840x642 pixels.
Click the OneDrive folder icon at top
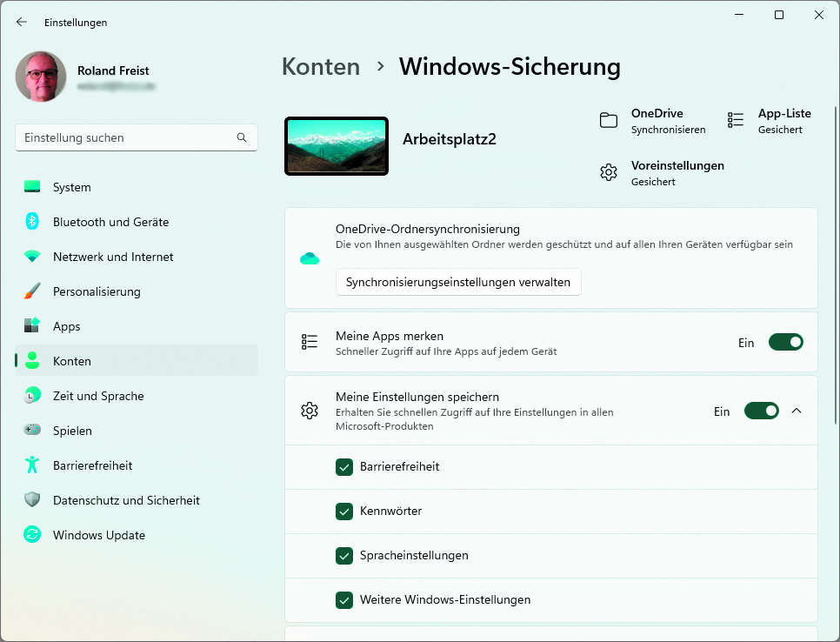pyautogui.click(x=609, y=120)
